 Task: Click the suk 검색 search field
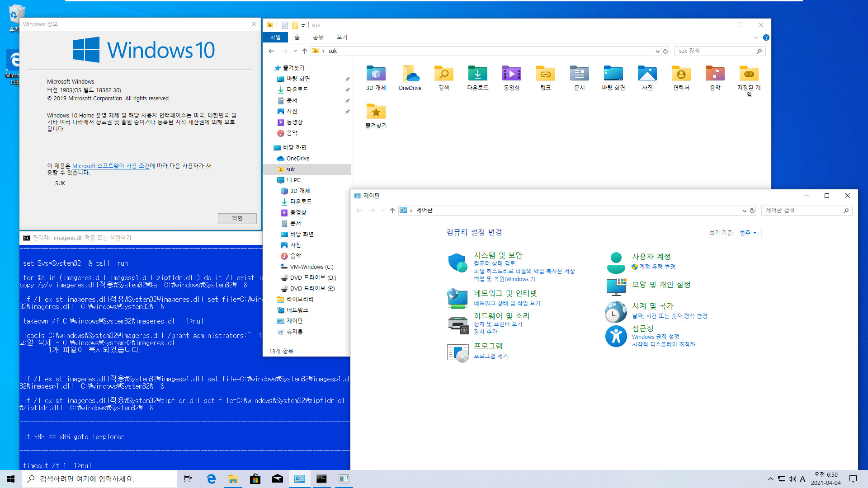click(717, 51)
